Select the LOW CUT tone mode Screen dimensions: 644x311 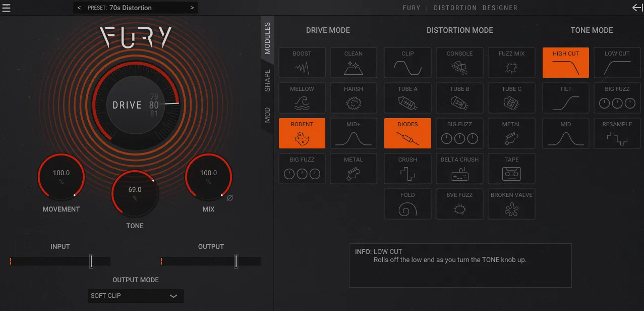[x=616, y=62]
